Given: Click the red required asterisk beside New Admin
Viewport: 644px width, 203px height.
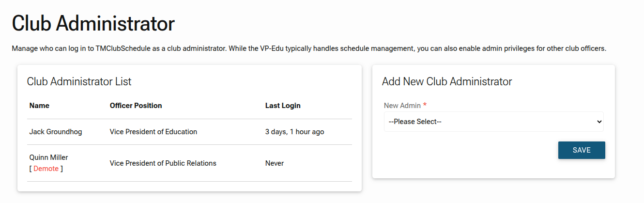Looking at the screenshot, I should tap(425, 105).
